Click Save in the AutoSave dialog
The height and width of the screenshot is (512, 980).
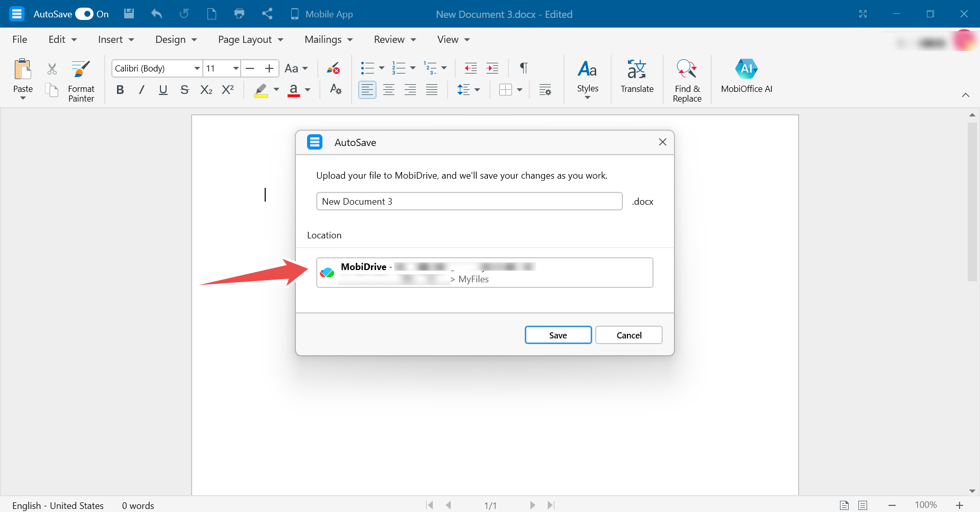[x=558, y=335]
